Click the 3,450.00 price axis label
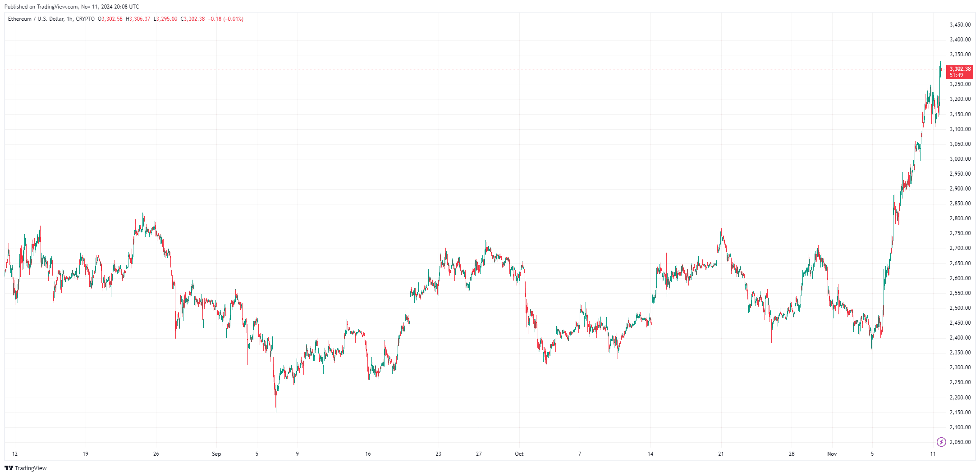This screenshot has height=476, width=980. pos(960,25)
